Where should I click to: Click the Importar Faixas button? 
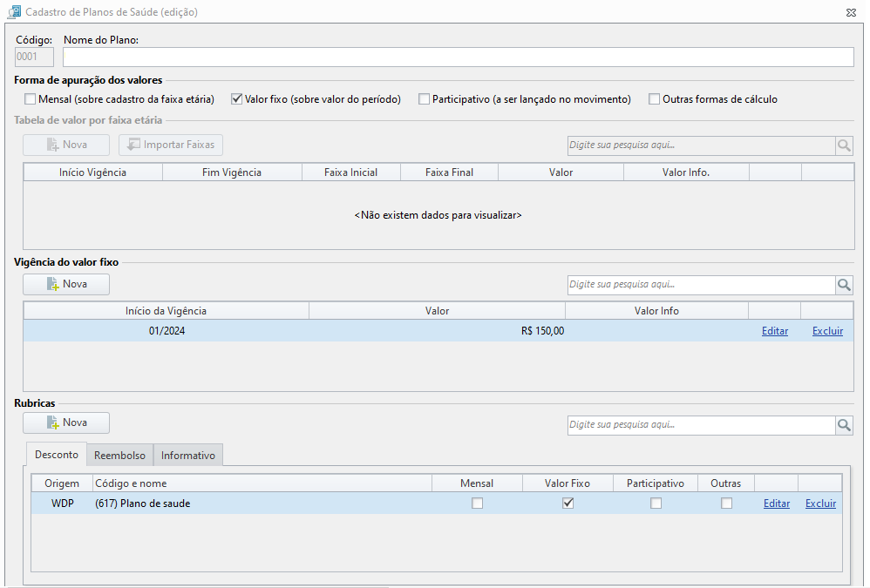171,145
